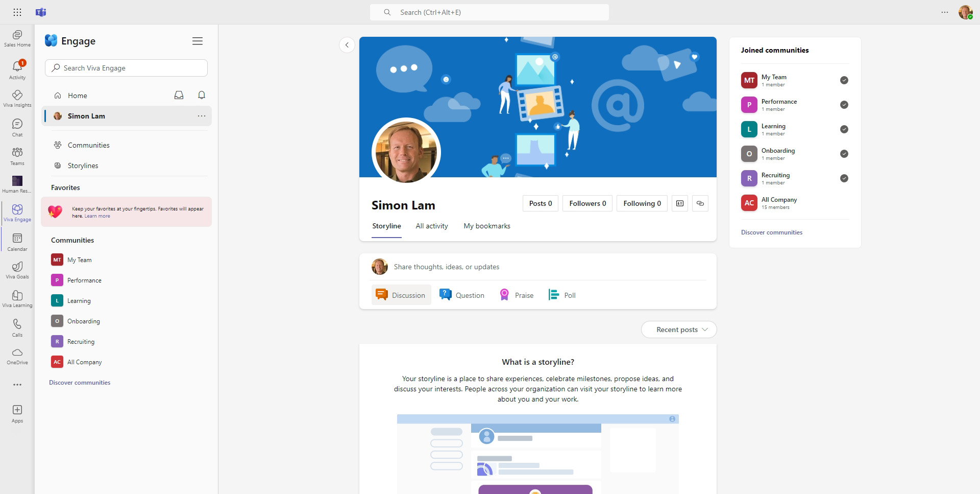Copy storyline link icon button
The height and width of the screenshot is (494, 980).
pos(700,203)
